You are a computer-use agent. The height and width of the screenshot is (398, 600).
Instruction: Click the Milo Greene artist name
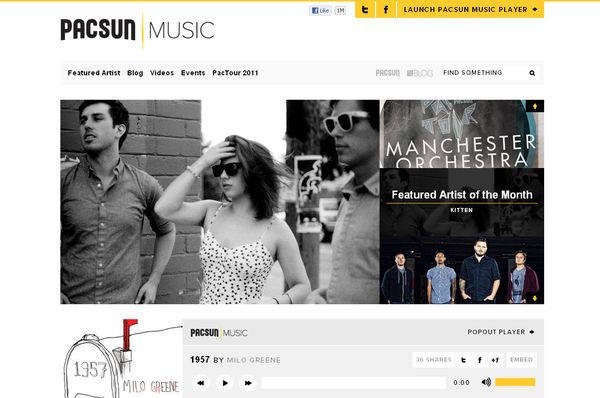point(254,360)
